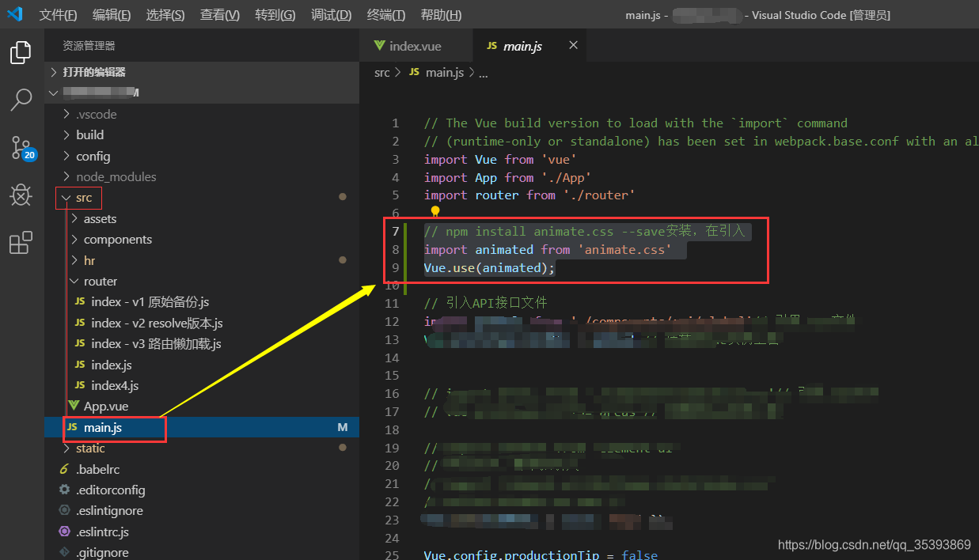Image resolution: width=979 pixels, height=560 pixels.
Task: Switch to the index.vue tab
Action: coord(416,46)
